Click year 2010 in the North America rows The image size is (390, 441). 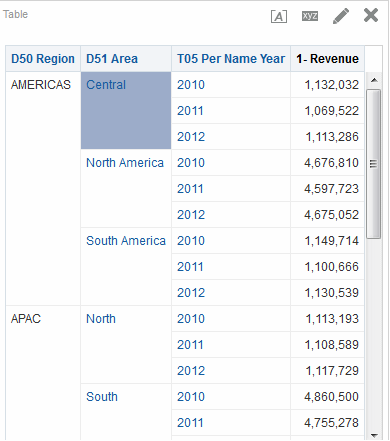(191, 163)
